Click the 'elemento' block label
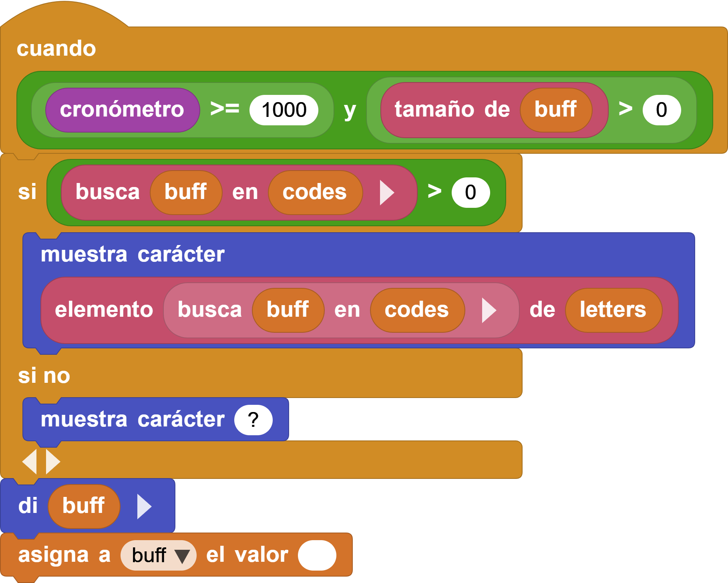This screenshot has height=583, width=728. [x=104, y=310]
